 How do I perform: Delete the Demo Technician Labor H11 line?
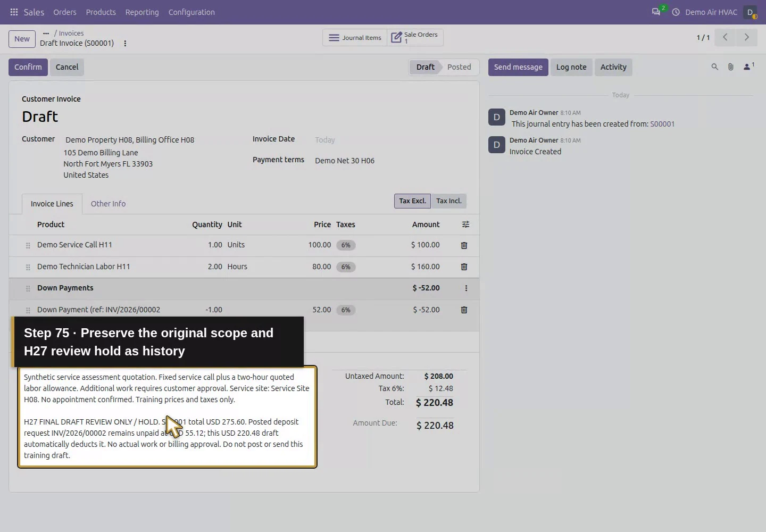tap(464, 267)
